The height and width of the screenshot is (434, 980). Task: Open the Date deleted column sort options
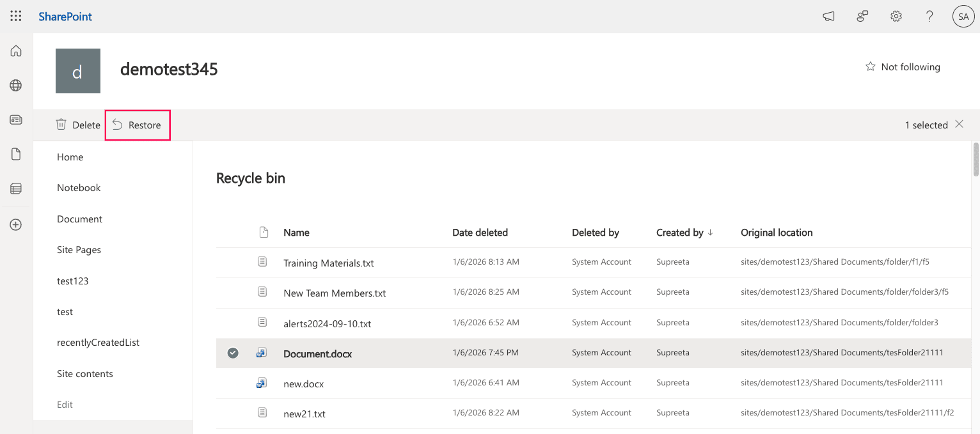(x=480, y=232)
